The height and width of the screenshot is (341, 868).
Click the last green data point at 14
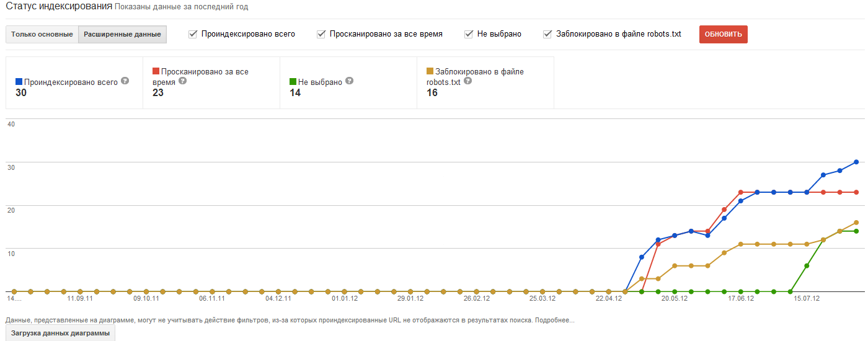pos(856,231)
